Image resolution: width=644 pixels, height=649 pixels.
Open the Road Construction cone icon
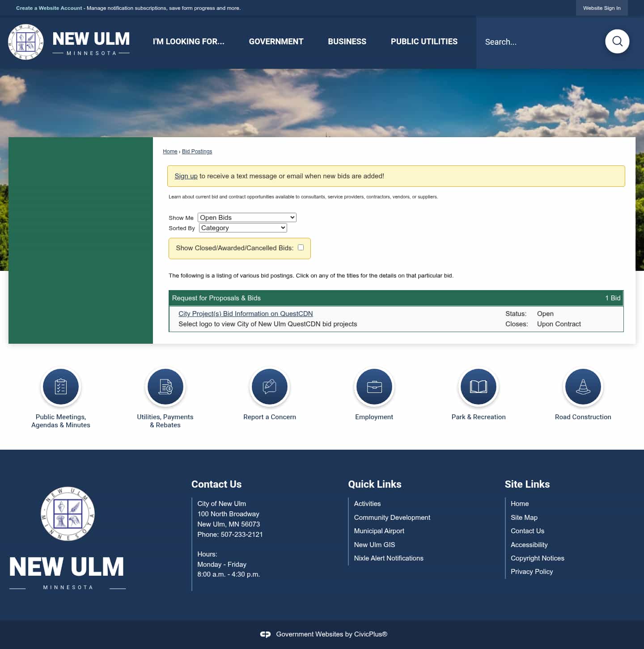tap(583, 387)
